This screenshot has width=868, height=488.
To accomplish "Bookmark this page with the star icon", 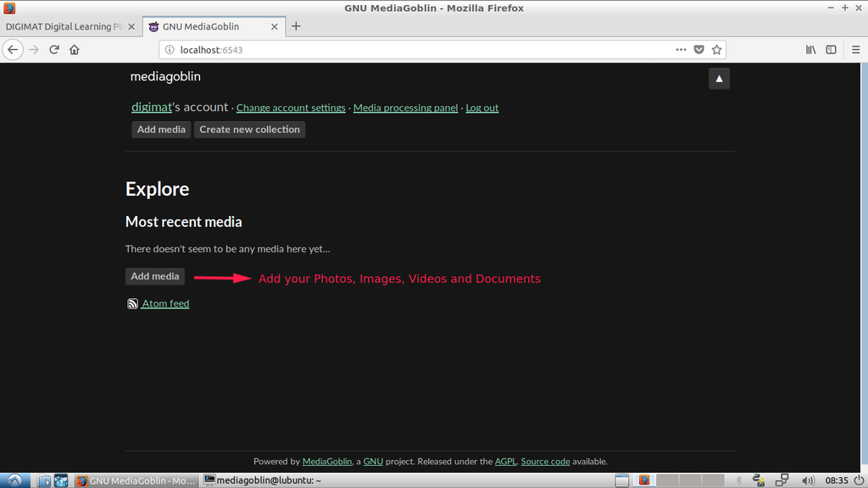I will pos(716,50).
